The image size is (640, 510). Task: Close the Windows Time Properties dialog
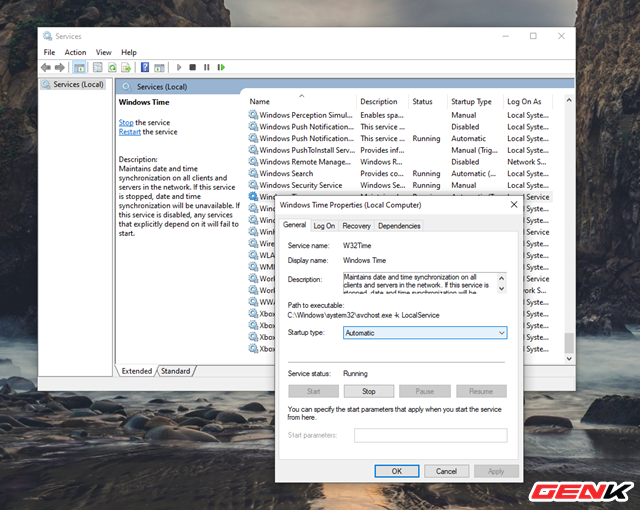coord(514,204)
